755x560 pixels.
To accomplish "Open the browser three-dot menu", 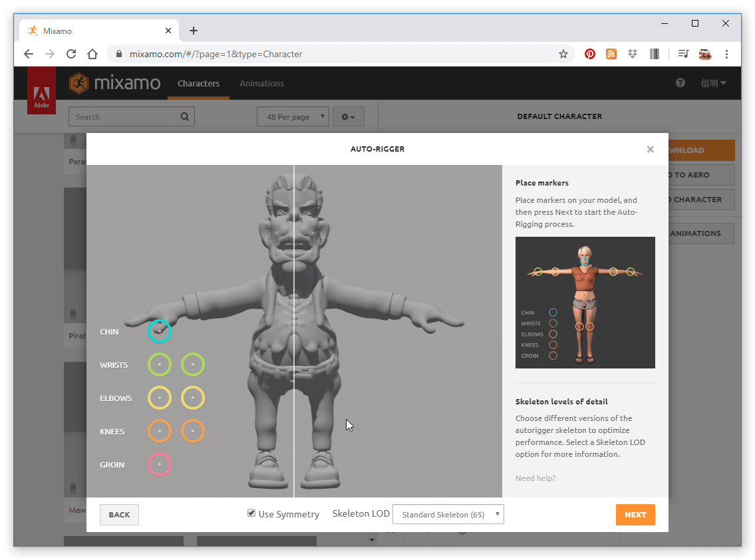I will 726,54.
